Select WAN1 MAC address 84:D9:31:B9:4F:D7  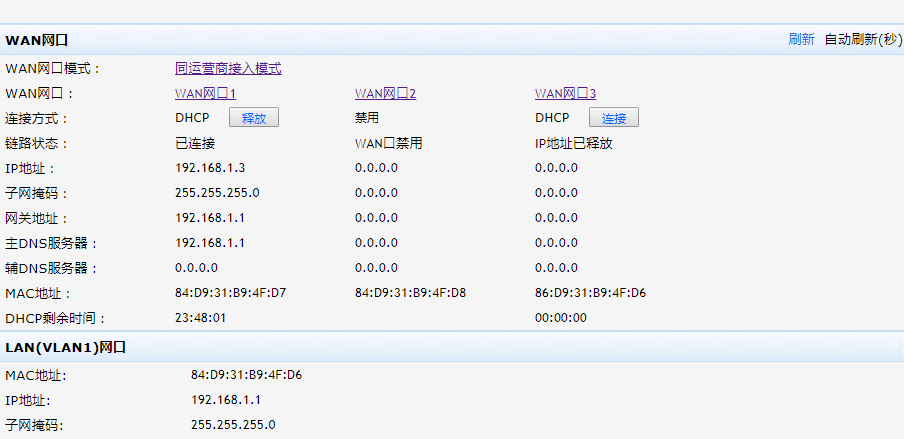pos(231,293)
